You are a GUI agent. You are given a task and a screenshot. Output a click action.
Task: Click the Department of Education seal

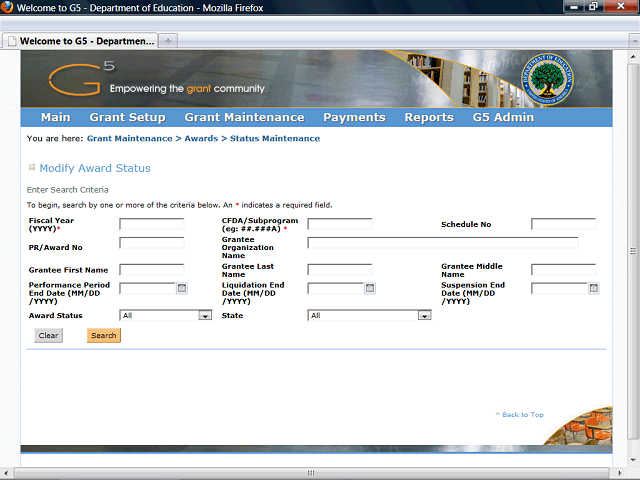click(547, 79)
